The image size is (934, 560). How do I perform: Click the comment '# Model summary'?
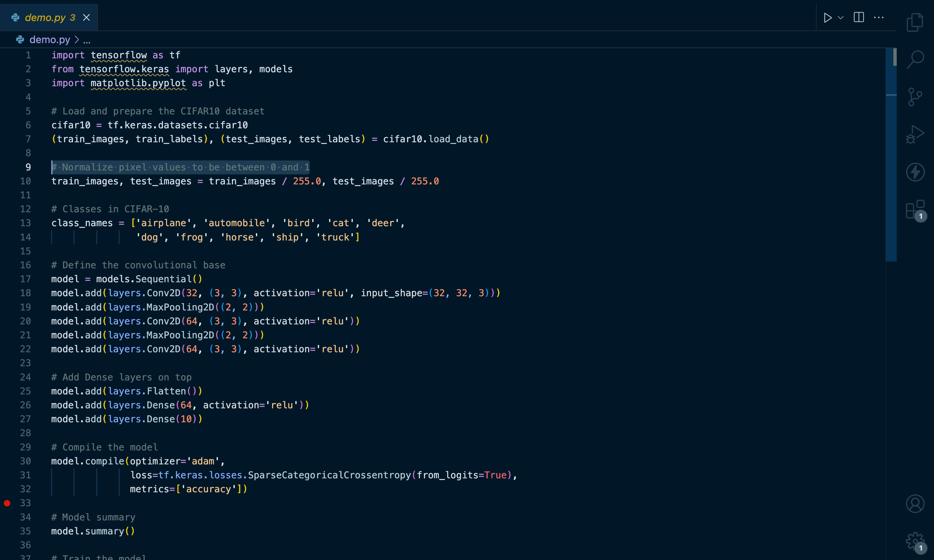click(x=93, y=517)
